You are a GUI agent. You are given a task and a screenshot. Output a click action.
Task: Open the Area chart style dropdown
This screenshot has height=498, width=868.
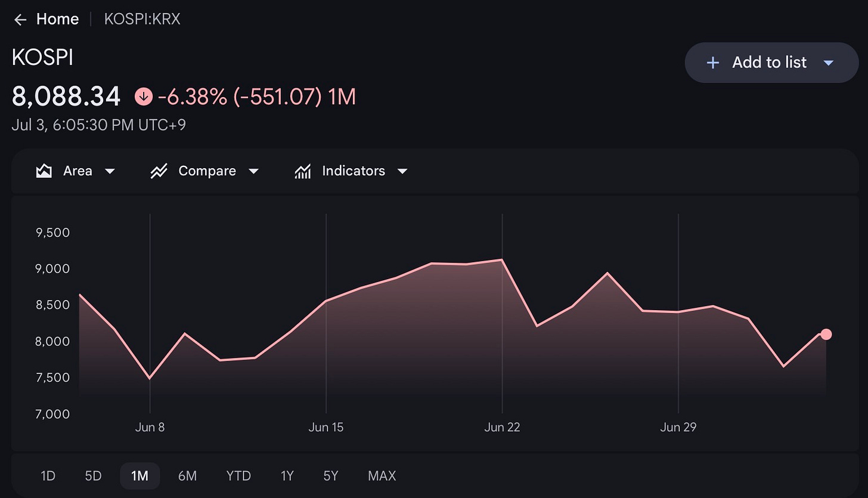[x=110, y=171]
